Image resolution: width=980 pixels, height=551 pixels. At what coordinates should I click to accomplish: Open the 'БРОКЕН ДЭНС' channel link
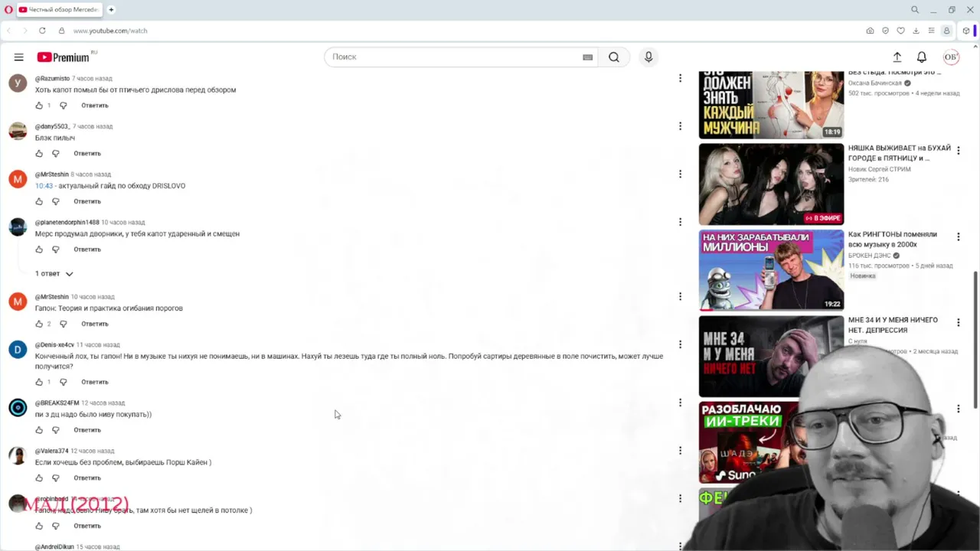[869, 256]
